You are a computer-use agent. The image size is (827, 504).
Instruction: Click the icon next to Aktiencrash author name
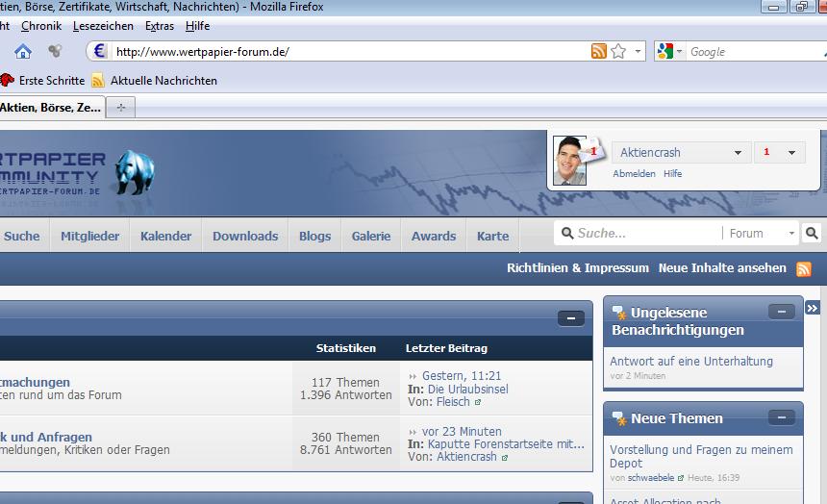click(504, 458)
